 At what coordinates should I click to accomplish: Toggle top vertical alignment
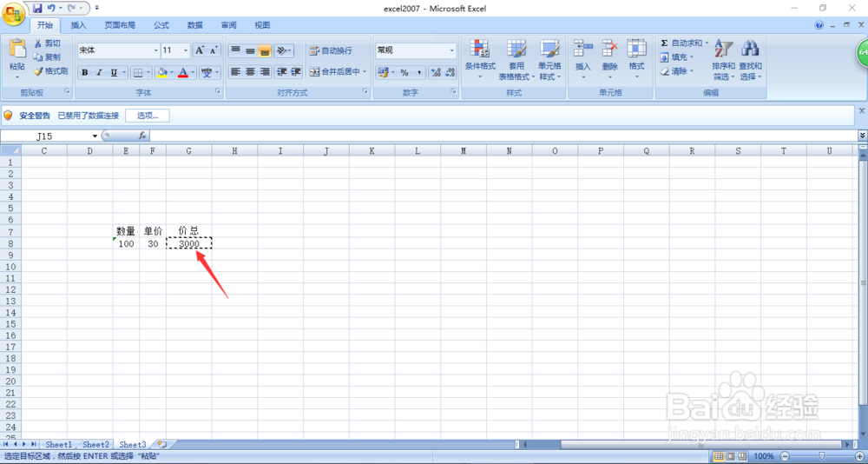[x=236, y=50]
